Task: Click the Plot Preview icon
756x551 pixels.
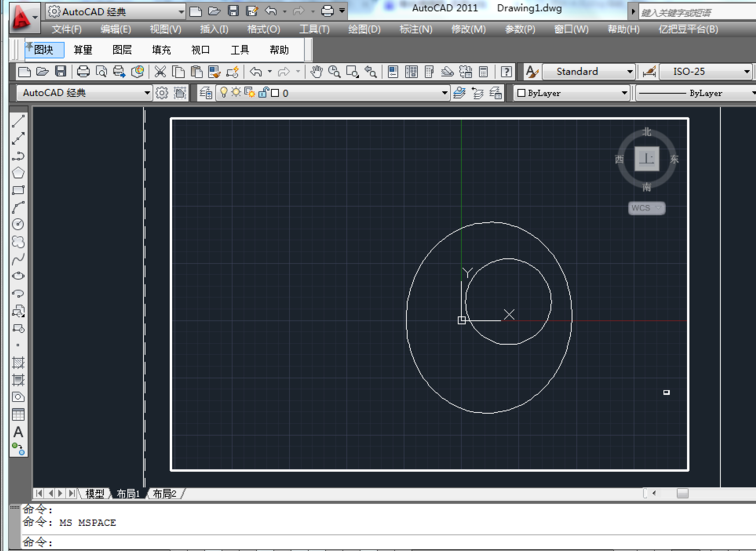Action: (101, 72)
